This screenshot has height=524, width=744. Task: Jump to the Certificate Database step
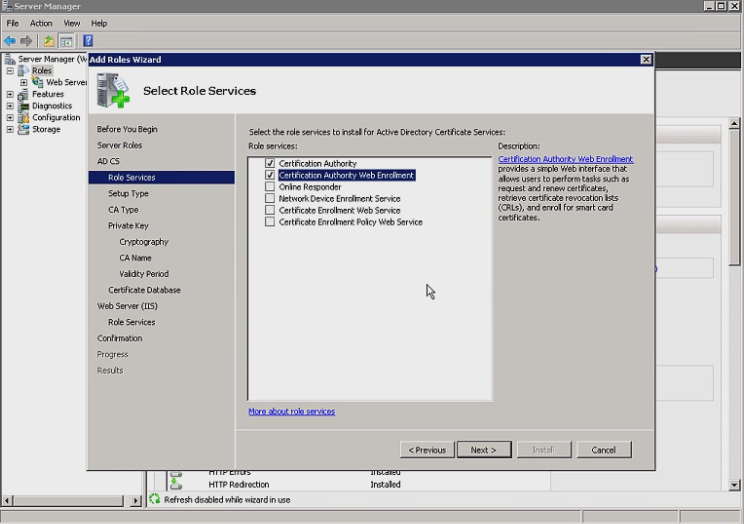click(144, 290)
